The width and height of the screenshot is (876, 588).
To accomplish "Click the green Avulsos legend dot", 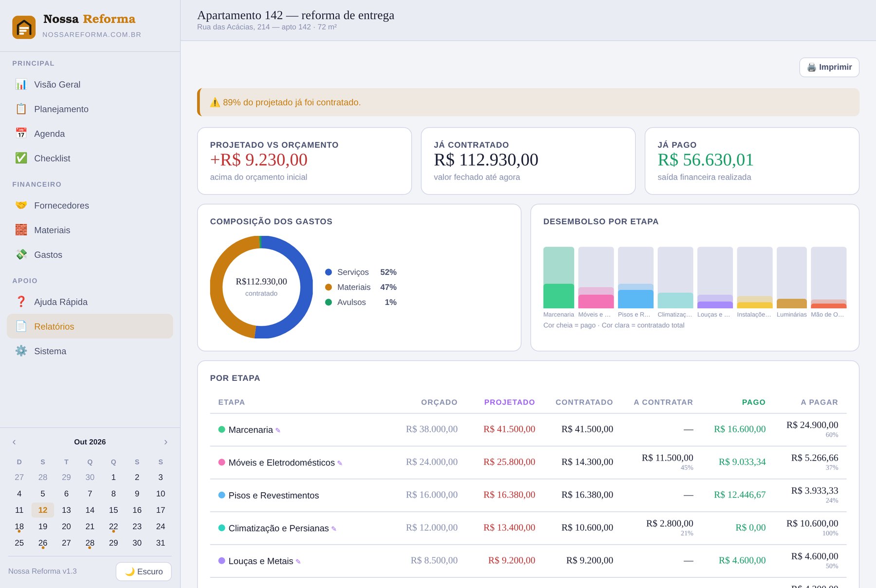I will (328, 303).
